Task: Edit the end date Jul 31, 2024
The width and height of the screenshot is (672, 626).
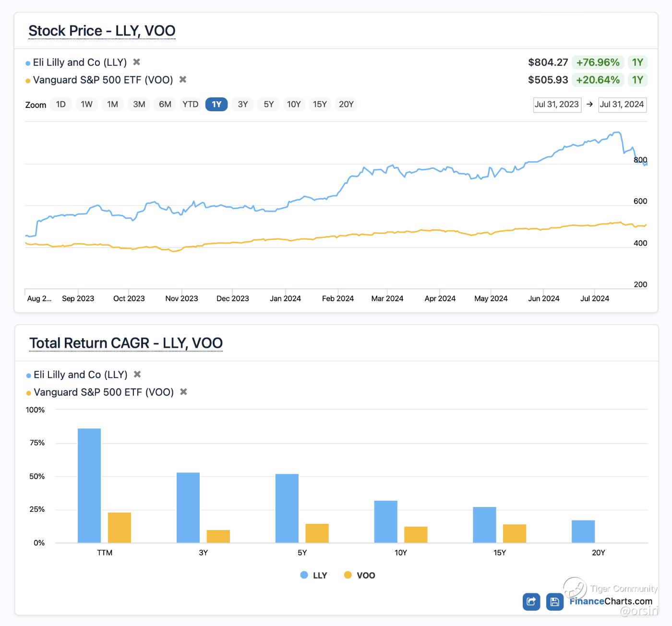Action: [622, 105]
